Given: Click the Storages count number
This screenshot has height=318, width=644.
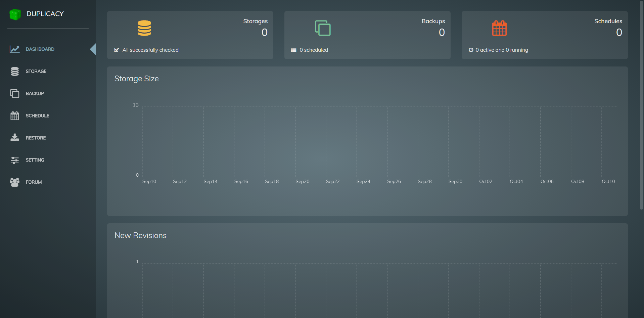Looking at the screenshot, I should click(x=265, y=33).
